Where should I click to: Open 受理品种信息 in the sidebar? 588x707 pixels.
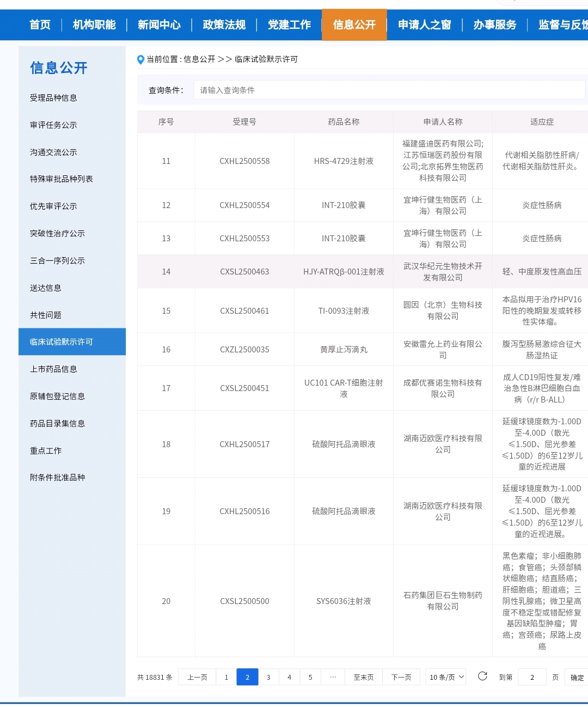(53, 98)
